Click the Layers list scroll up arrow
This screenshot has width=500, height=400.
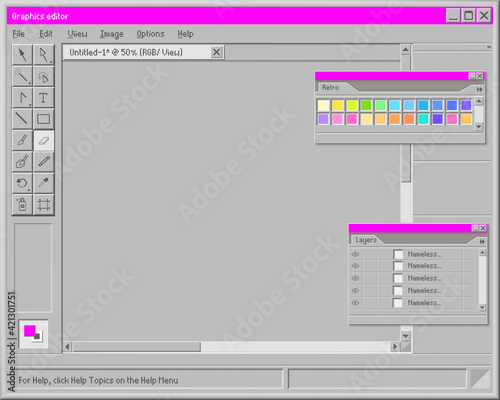(x=482, y=253)
